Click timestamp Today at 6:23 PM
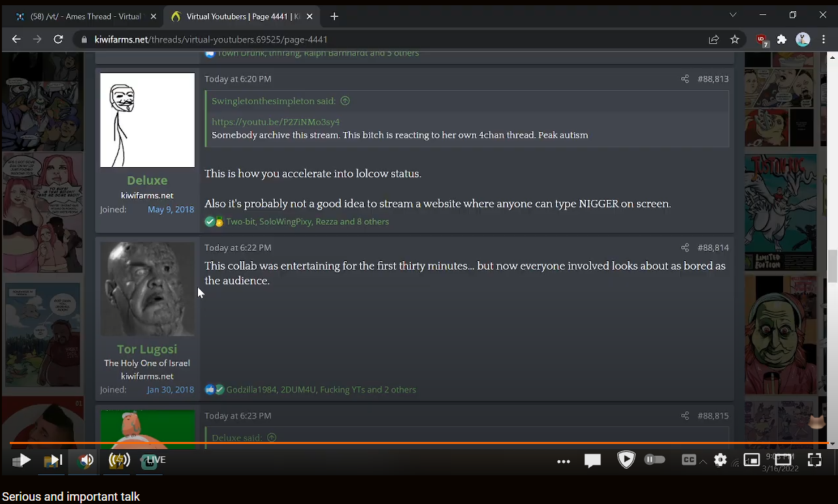Screen dimensions: 838x504 tap(238, 416)
